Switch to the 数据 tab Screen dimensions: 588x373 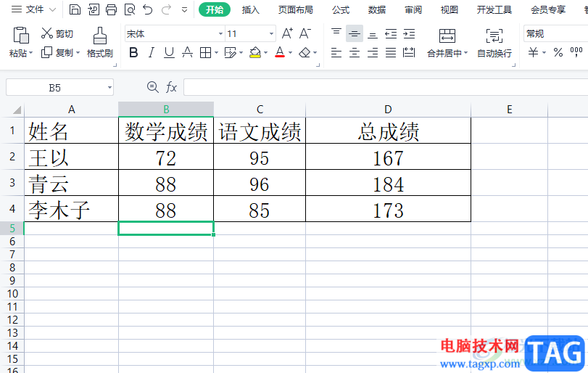coord(377,9)
